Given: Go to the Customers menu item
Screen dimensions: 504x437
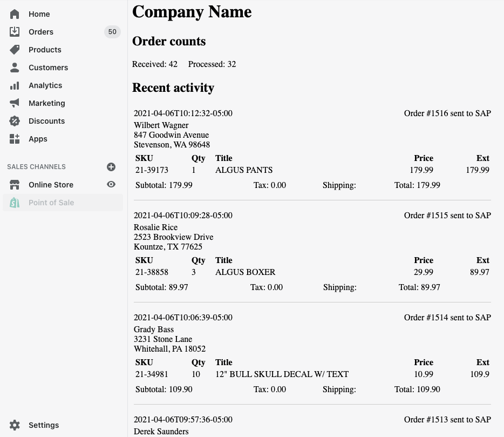Looking at the screenshot, I should pos(48,68).
